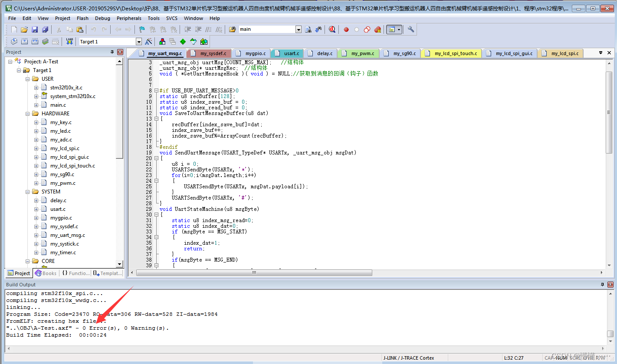Open the Peripherals menu
This screenshot has height=364, width=617.
pyautogui.click(x=129, y=18)
